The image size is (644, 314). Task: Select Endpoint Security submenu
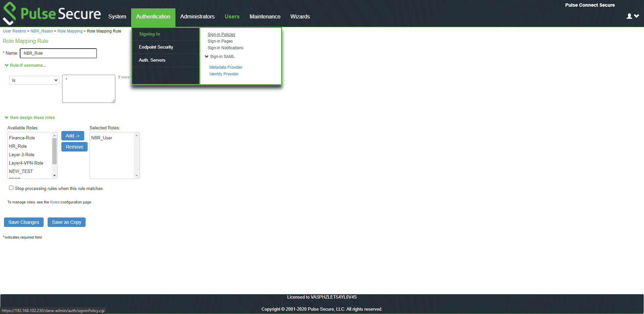coord(156,47)
